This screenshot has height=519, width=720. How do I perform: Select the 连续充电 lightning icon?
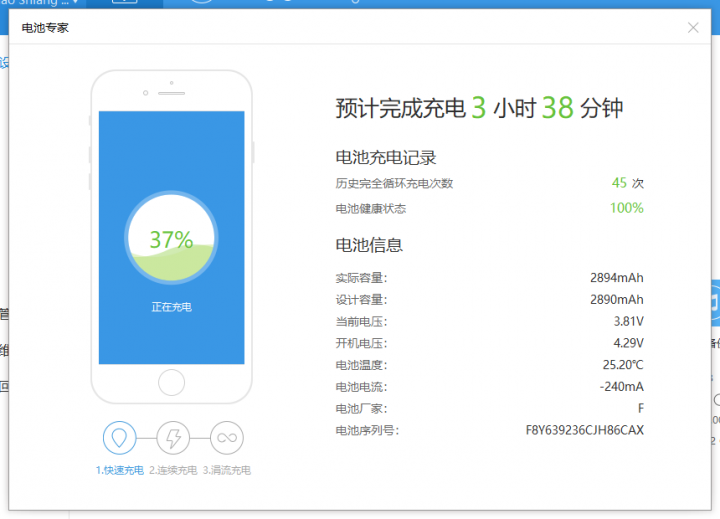coord(173,438)
